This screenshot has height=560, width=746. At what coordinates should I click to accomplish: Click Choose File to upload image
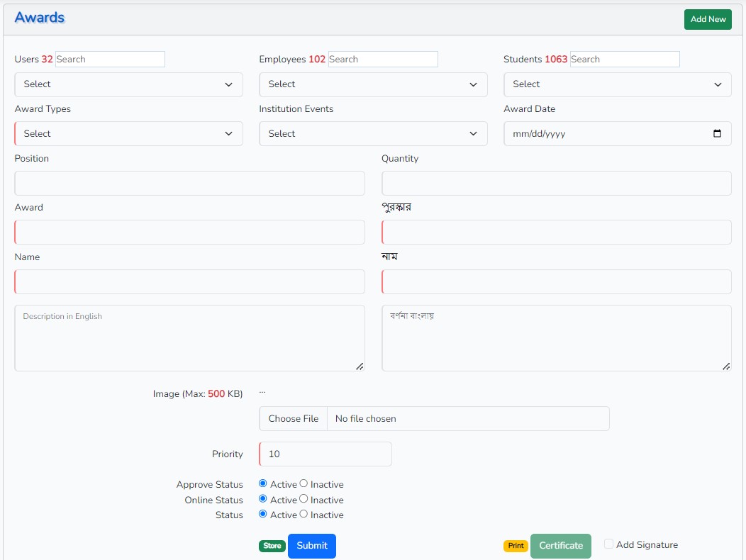[x=294, y=419]
